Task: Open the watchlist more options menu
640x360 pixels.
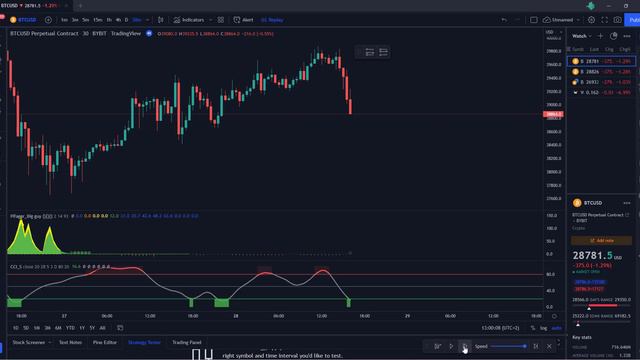Action: [627, 36]
